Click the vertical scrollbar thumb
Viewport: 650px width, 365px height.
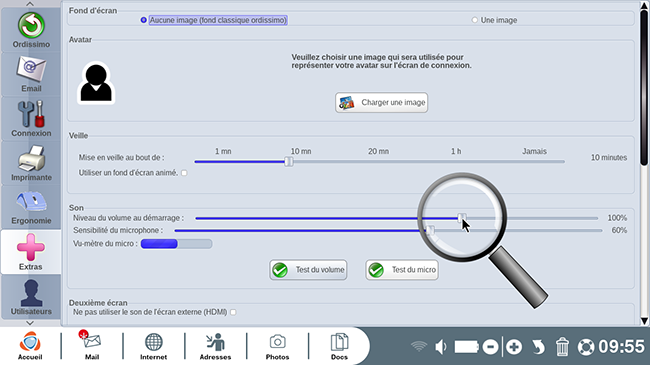(644, 87)
